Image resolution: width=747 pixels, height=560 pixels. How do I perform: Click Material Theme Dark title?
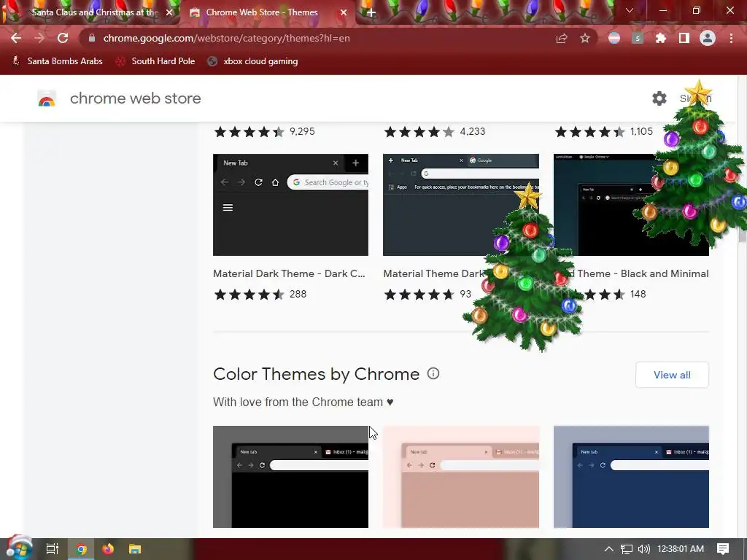(x=433, y=273)
